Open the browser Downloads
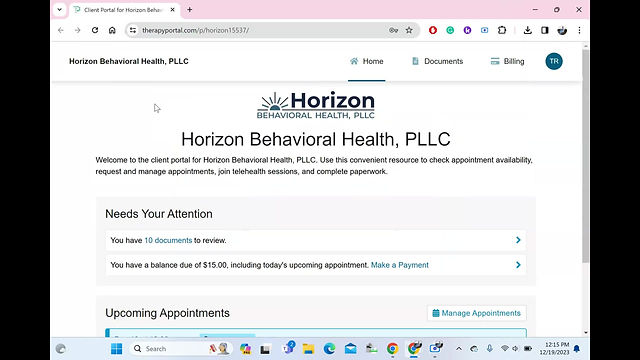The height and width of the screenshot is (360, 640). [527, 30]
